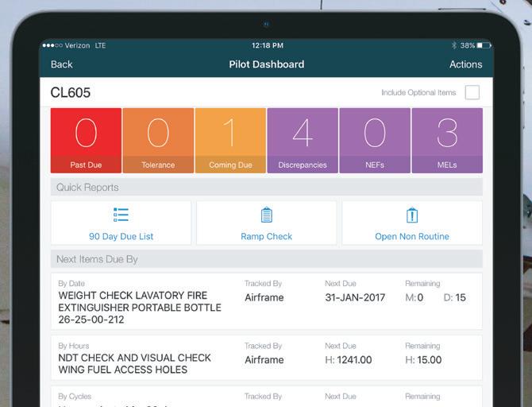The width and height of the screenshot is (532, 407).
Task: Click the H: 15.00 remaining value
Action: pyautogui.click(x=423, y=360)
